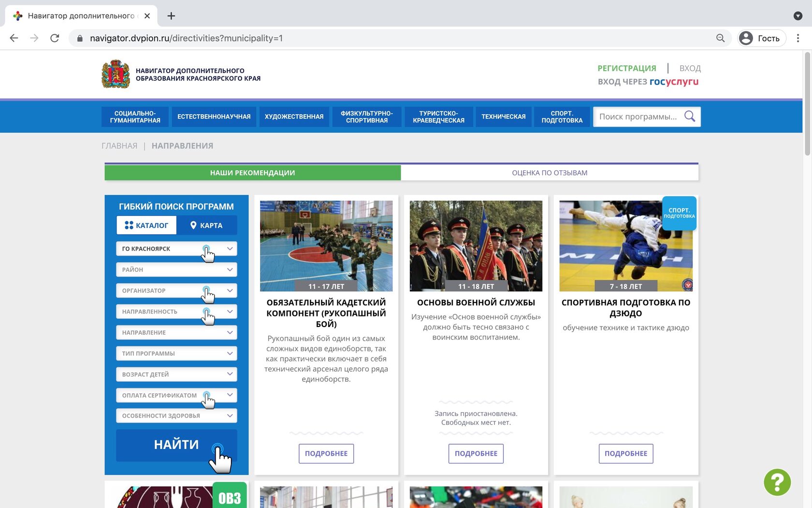Open a new browser tab with plus icon
The image size is (812, 508).
pos(171,16)
